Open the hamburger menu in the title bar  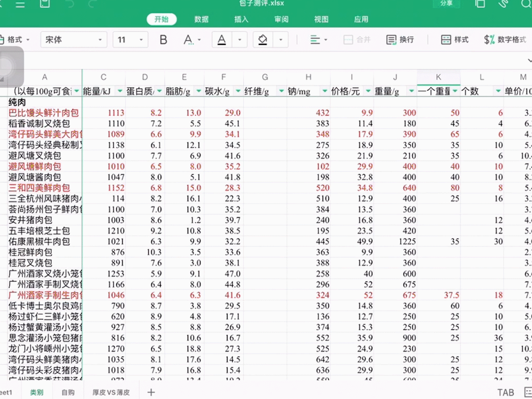[x=20, y=4]
